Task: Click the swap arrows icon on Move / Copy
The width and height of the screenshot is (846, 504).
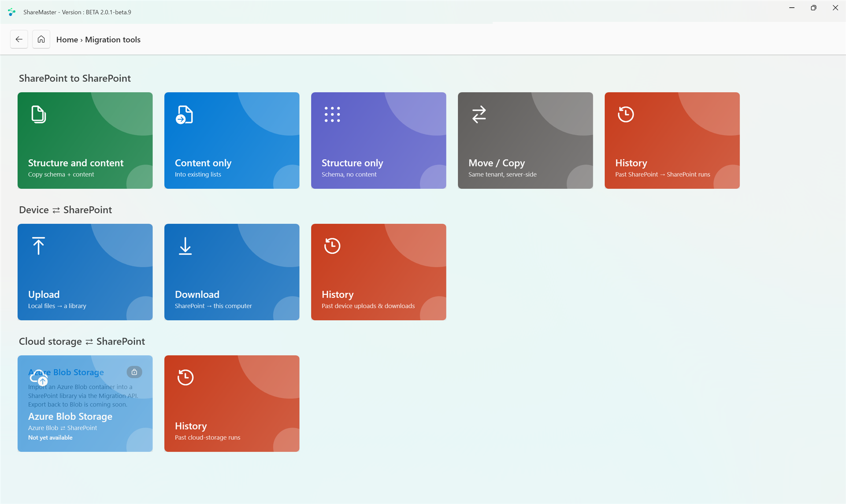Action: pyautogui.click(x=479, y=115)
